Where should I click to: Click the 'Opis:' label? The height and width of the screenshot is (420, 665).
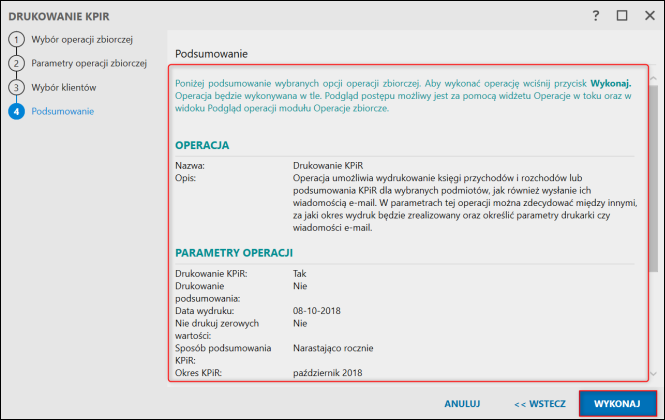(x=185, y=178)
